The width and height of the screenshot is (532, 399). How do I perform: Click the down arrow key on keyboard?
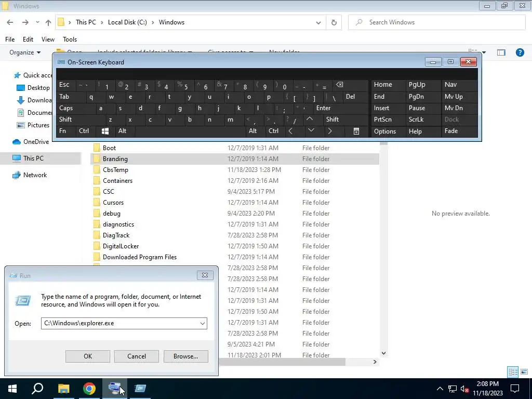pos(311,130)
